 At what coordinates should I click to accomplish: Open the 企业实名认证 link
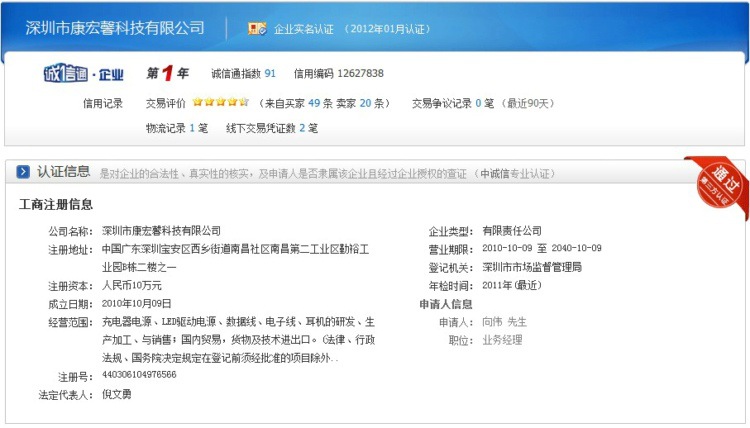304,29
